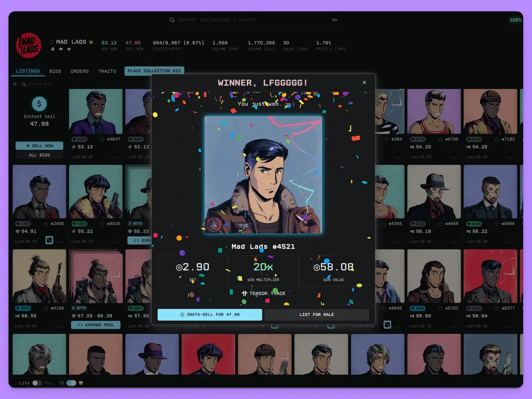Viewport: 532px width, 399px height.
Task: Expand the 5 NFTs pool
Action: click(96, 325)
